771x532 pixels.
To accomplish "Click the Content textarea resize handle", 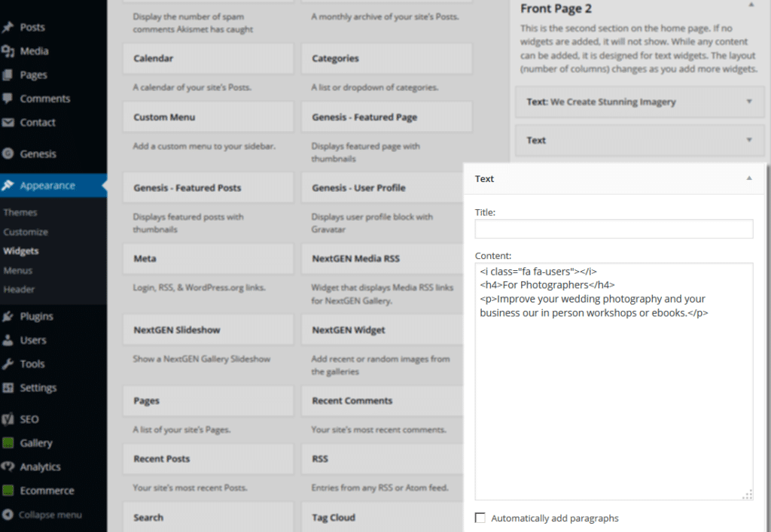I will [x=748, y=495].
